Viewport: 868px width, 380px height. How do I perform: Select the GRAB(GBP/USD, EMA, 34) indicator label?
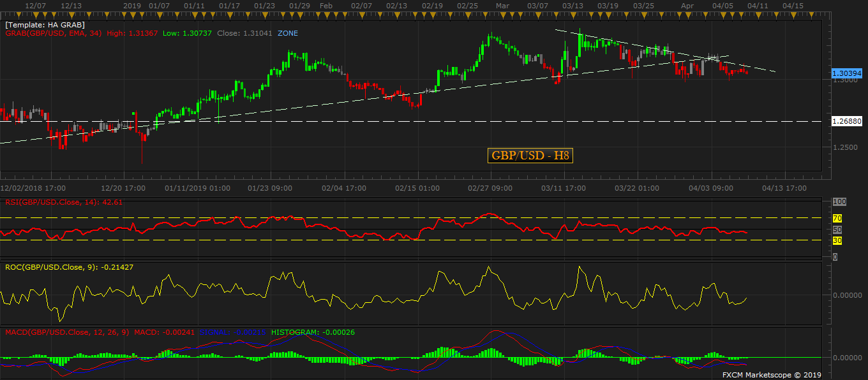(54, 33)
